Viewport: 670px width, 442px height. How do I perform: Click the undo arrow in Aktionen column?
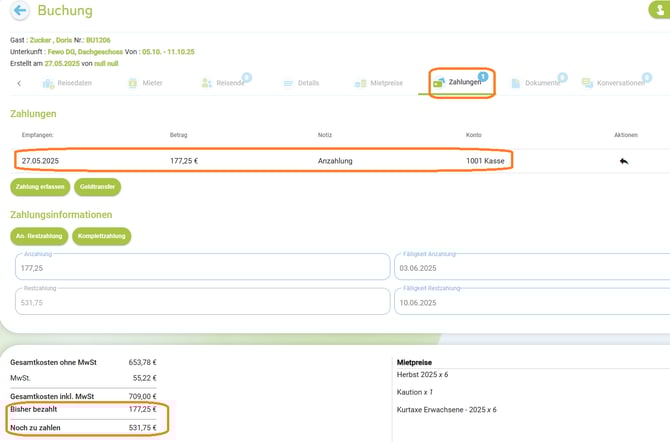click(x=624, y=161)
